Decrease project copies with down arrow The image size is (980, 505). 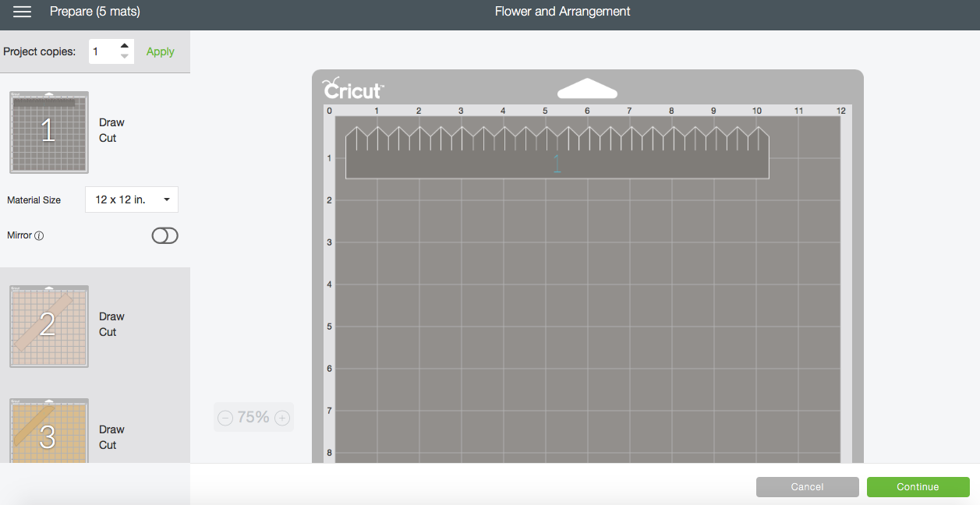pos(125,57)
